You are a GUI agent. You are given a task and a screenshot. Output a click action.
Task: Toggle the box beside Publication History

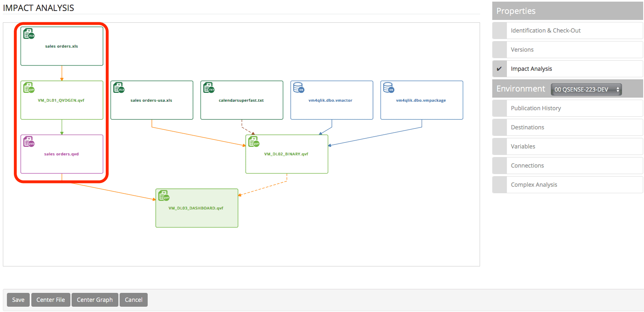point(499,108)
